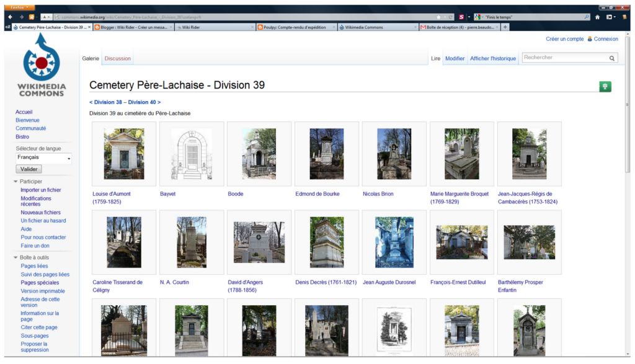Click the search magnifier icon in Rechercher box
This screenshot has height=364, width=635.
(612, 58)
